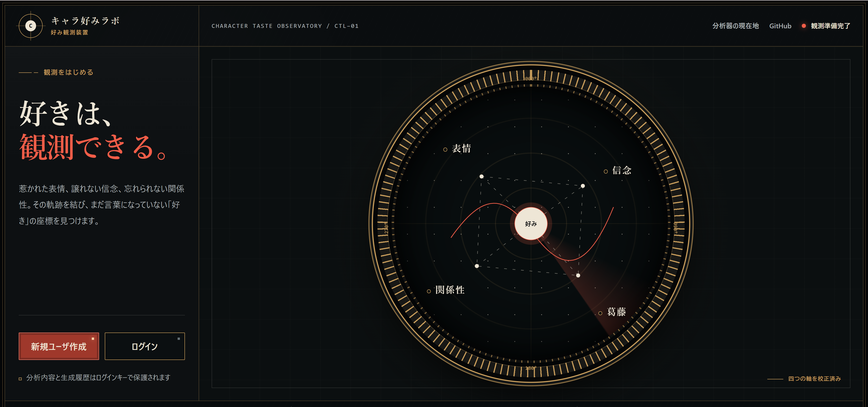
Task: Click the 観測準備完了 status label
Action: [x=830, y=26]
